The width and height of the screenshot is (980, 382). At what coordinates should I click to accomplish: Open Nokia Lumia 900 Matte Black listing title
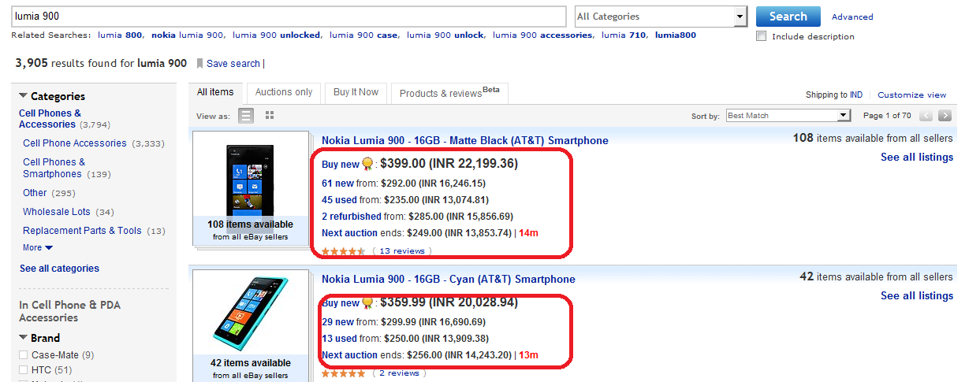[465, 141]
